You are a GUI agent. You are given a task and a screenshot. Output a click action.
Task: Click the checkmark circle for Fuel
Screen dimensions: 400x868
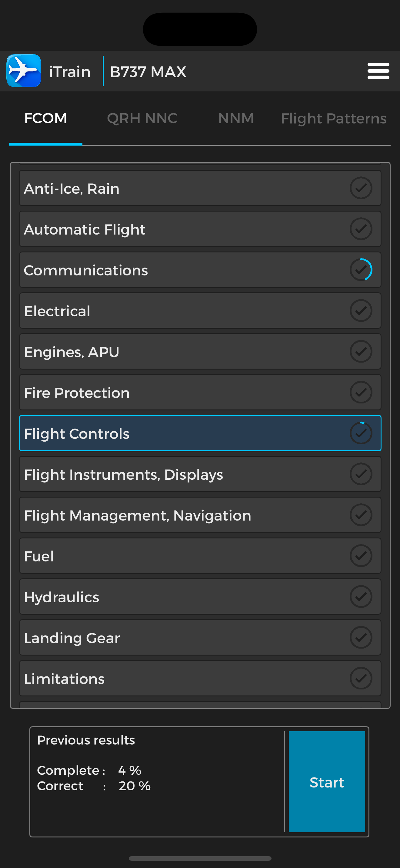pos(361,556)
